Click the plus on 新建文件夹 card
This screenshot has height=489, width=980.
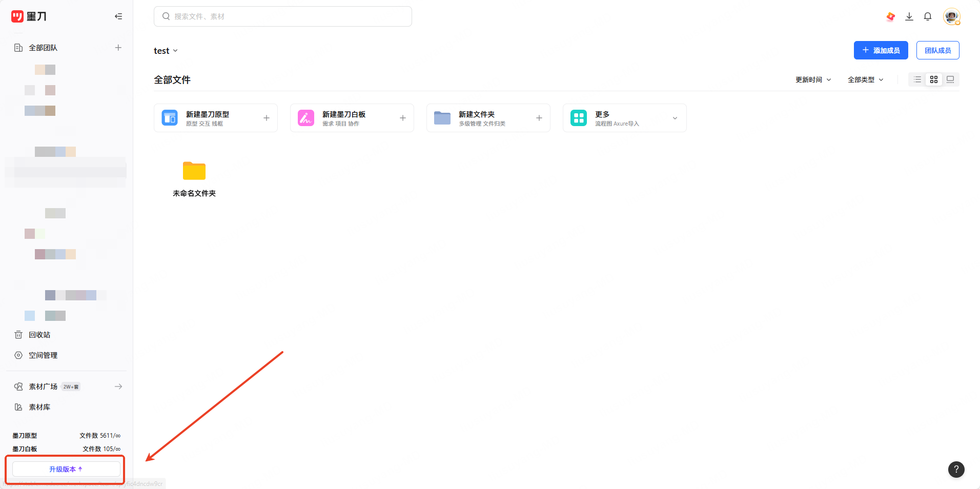(x=539, y=118)
